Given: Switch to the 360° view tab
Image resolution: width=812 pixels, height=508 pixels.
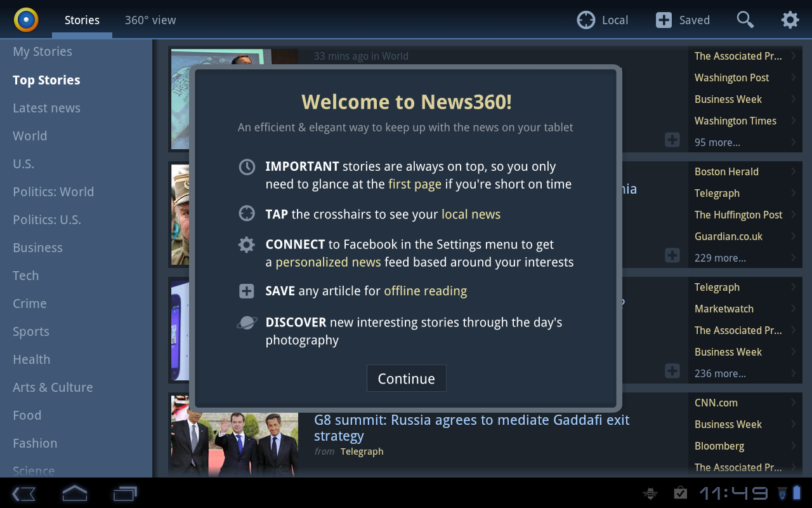Looking at the screenshot, I should click(150, 20).
